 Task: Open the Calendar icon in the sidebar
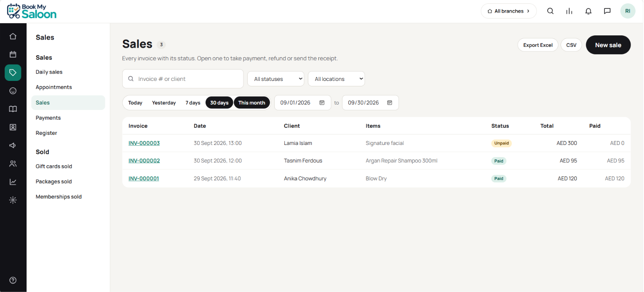tap(13, 54)
